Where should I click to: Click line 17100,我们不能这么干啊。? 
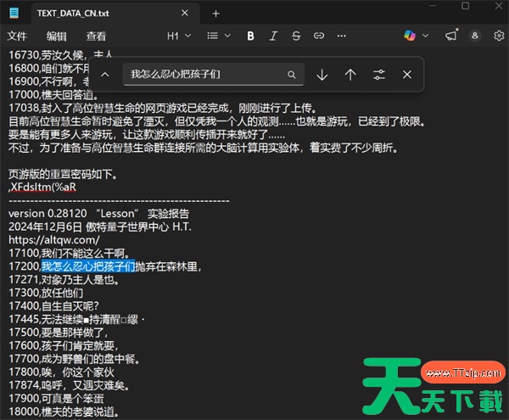pos(70,253)
